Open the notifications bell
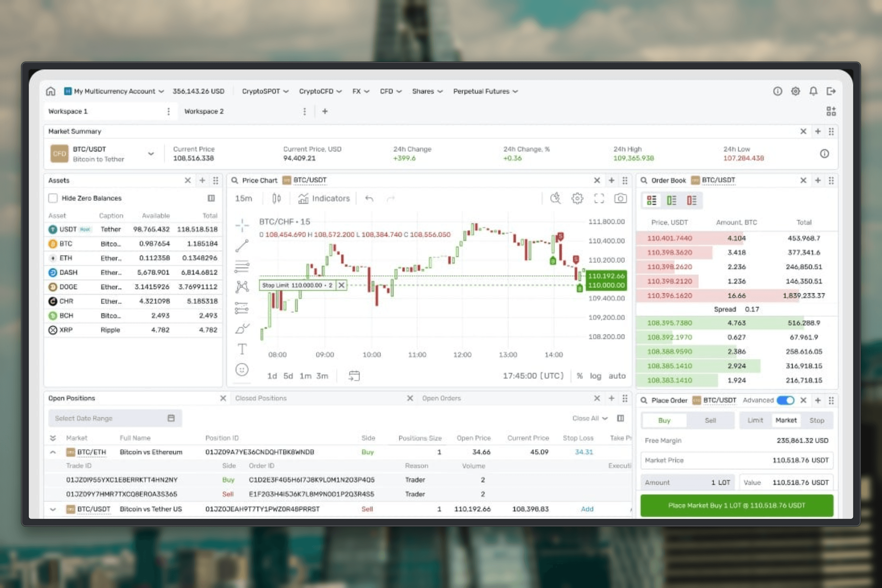This screenshot has width=882, height=588. (813, 91)
